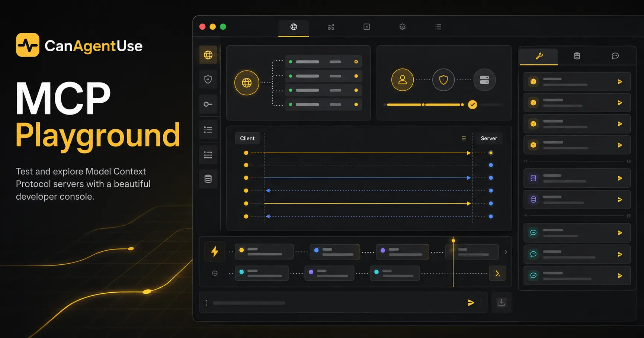The image size is (644, 338).
Task: Open the database sidebar icon
Action: click(208, 179)
